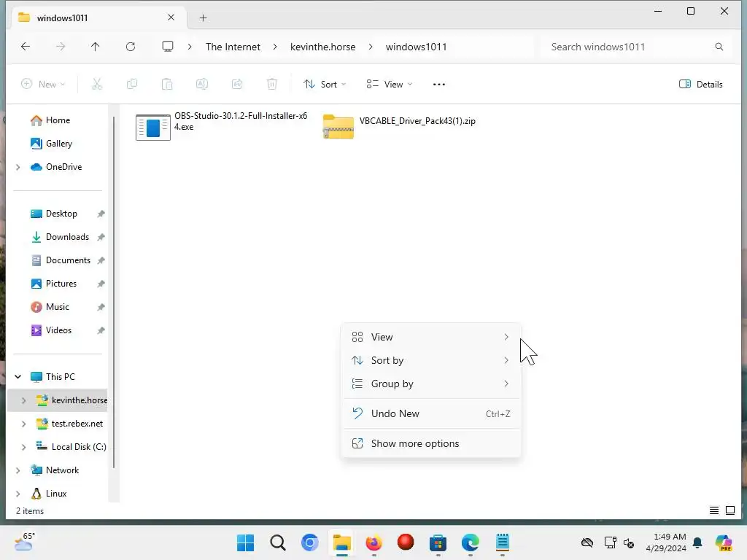Select the OBS-Studio installer exe file
The width and height of the screenshot is (747, 560).
click(222, 127)
